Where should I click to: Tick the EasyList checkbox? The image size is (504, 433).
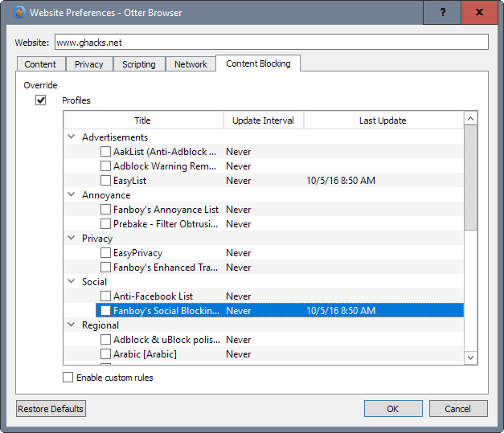point(105,180)
